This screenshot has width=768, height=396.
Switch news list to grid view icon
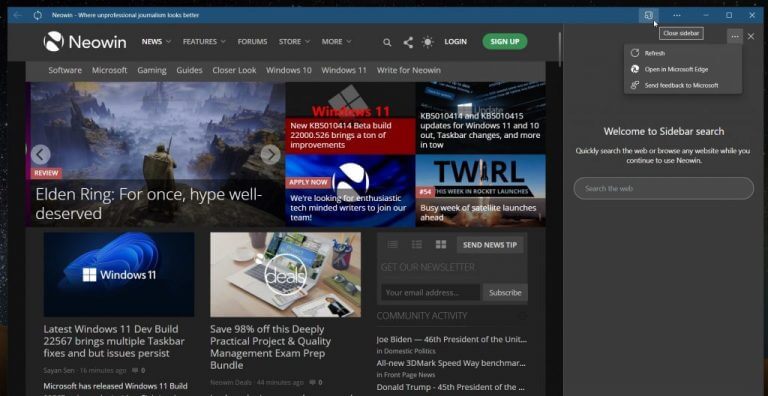point(441,245)
